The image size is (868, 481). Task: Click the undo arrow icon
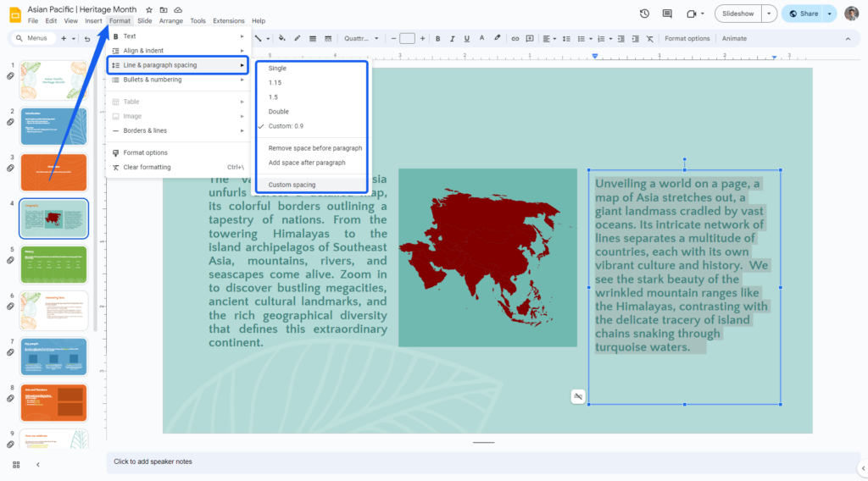[75, 39]
